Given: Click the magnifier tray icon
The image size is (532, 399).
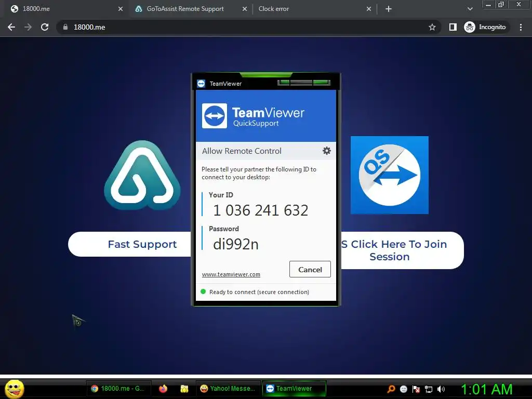Looking at the screenshot, I should pyautogui.click(x=391, y=389).
